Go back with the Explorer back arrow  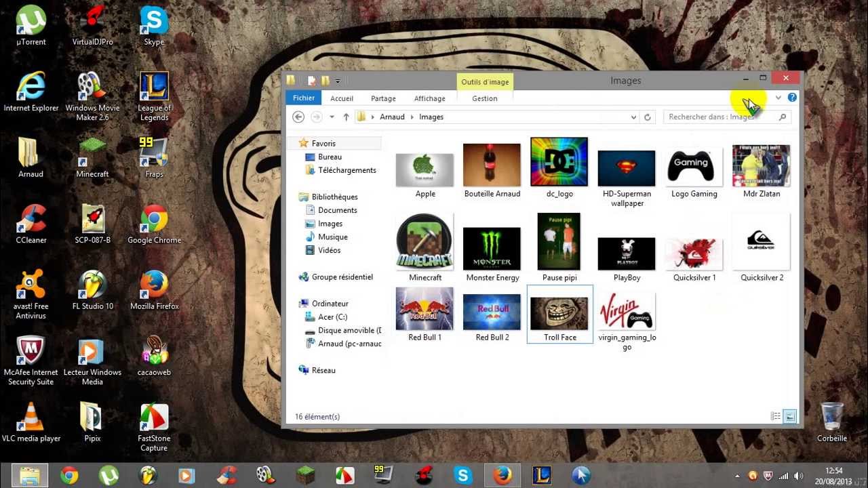(x=298, y=117)
